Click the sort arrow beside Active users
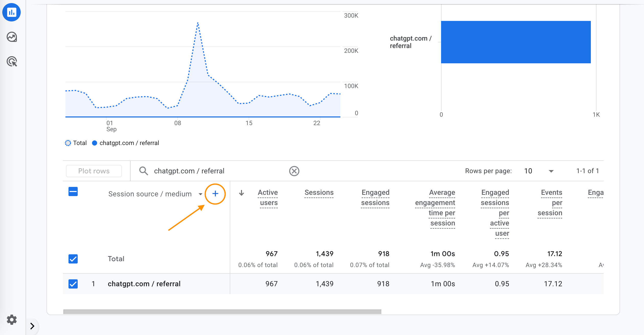The height and width of the screenshot is (335, 644). pos(241,193)
